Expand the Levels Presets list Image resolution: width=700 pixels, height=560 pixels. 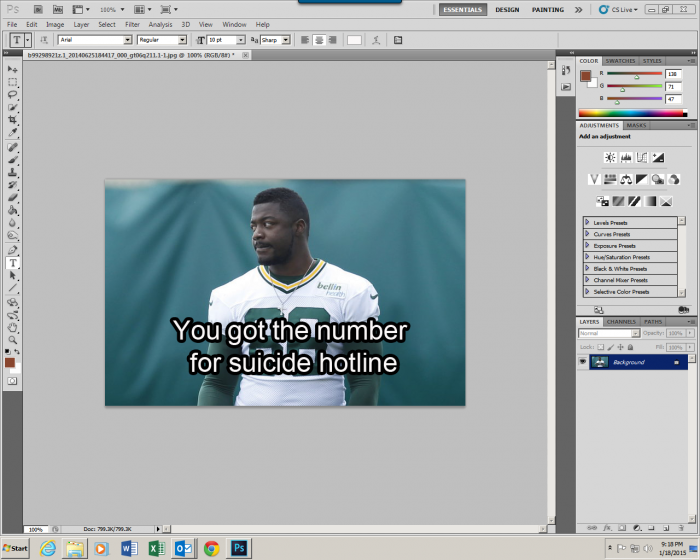click(588, 222)
